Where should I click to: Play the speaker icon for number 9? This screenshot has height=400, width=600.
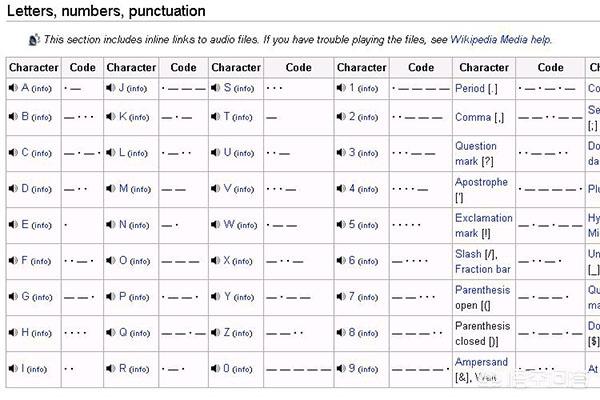coord(341,368)
